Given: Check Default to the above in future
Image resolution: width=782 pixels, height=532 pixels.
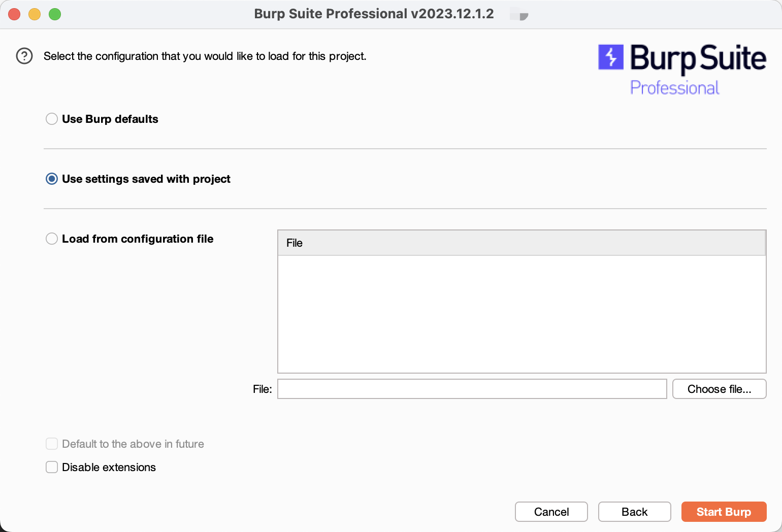Looking at the screenshot, I should click(x=52, y=444).
